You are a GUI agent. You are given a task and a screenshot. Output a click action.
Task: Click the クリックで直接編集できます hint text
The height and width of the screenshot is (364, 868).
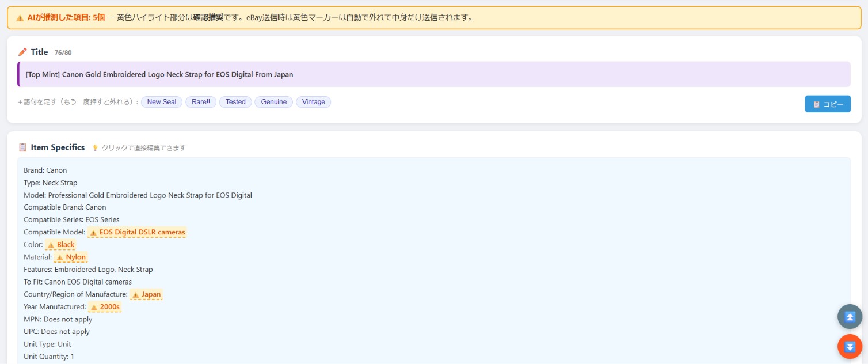click(x=144, y=148)
